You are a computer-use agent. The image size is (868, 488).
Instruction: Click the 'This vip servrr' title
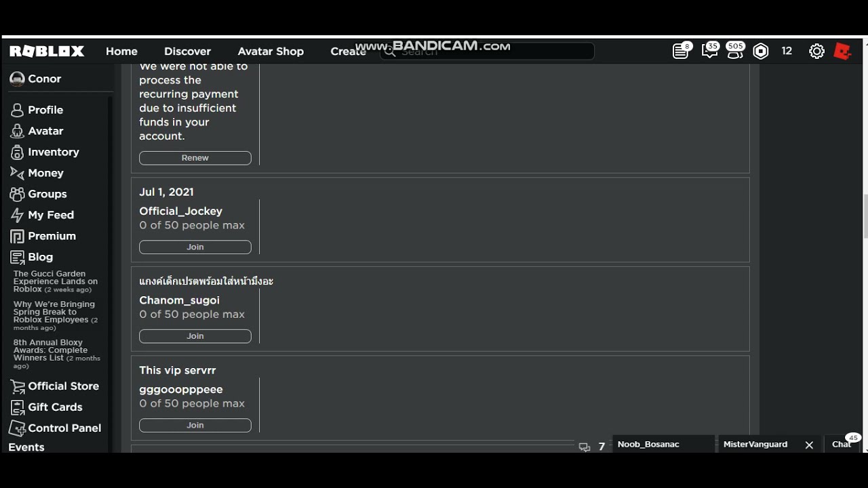pos(178,371)
